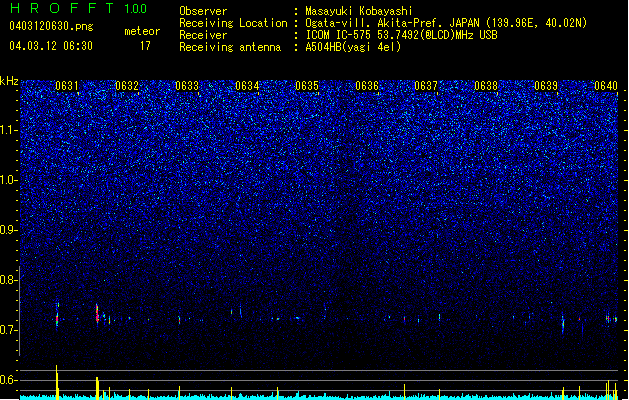Viewport: 629px width, 400px height.
Task: Click the tallest yellow intensity spike before 0631
Action: pyautogui.click(x=57, y=382)
